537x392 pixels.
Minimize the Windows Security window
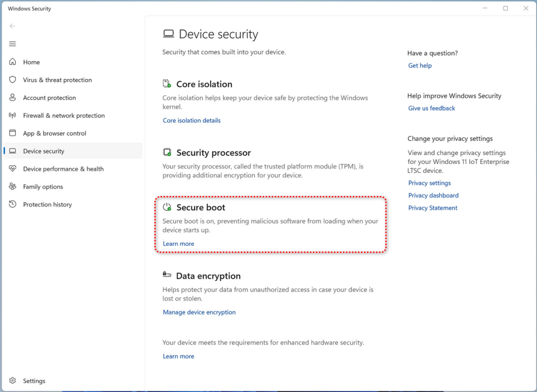coord(485,8)
